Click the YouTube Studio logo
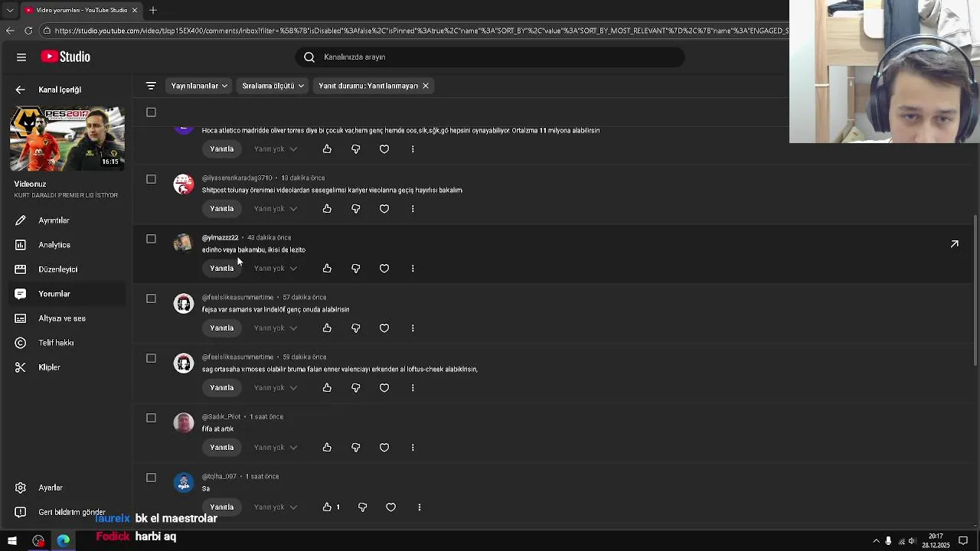Viewport: 980px width, 551px height. 66,57
